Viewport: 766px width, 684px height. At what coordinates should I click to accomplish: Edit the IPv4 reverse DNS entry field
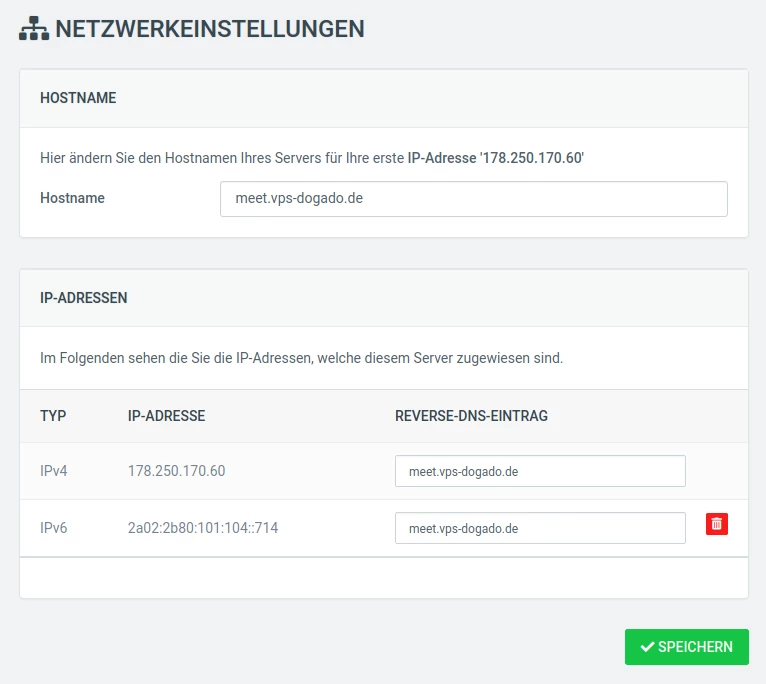pos(540,471)
